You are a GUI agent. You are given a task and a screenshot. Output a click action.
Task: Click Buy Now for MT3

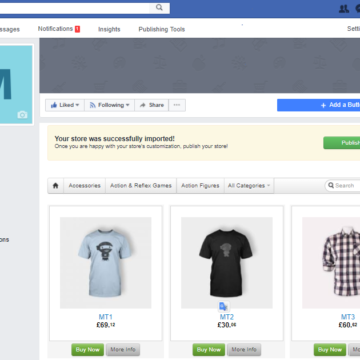pos(330,350)
